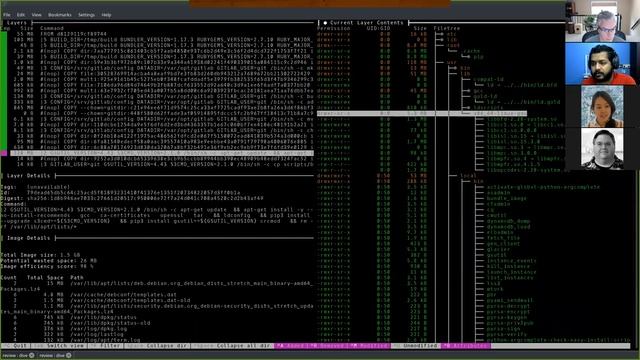Expand the etc directory in filetree
This screenshot has height=360, width=640.
[x=451, y=34]
